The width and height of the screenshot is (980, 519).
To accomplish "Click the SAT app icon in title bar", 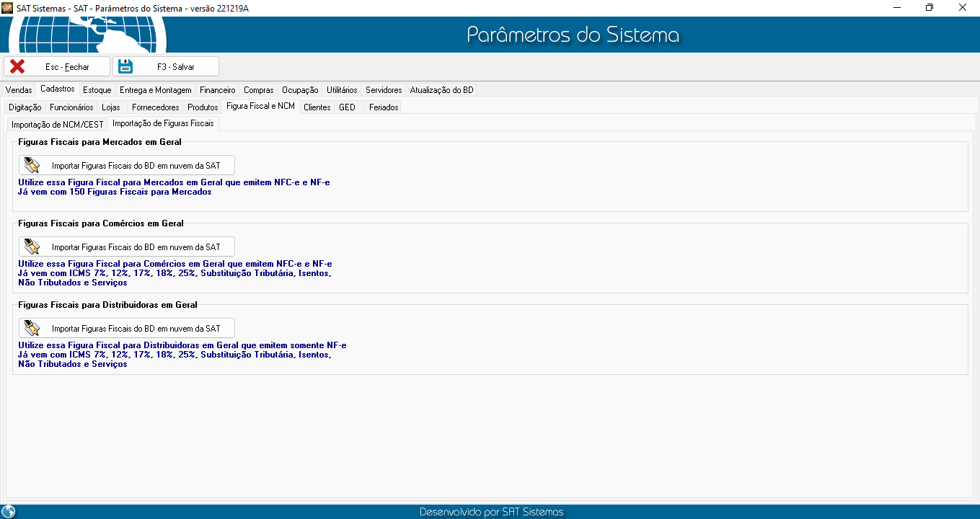I will click(x=7, y=7).
